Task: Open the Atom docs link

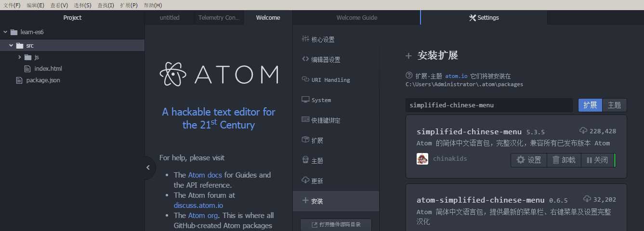Action: 205,175
